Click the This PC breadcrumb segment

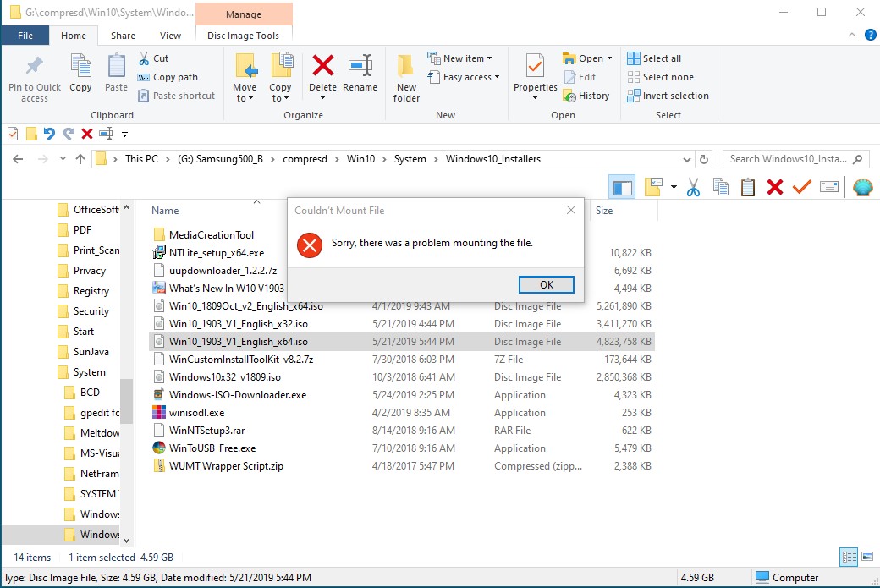(141, 159)
